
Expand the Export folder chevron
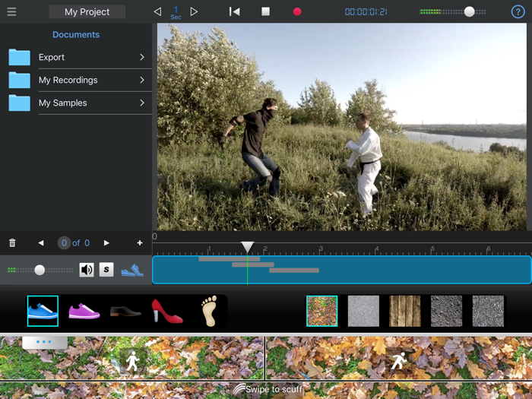[x=142, y=57]
